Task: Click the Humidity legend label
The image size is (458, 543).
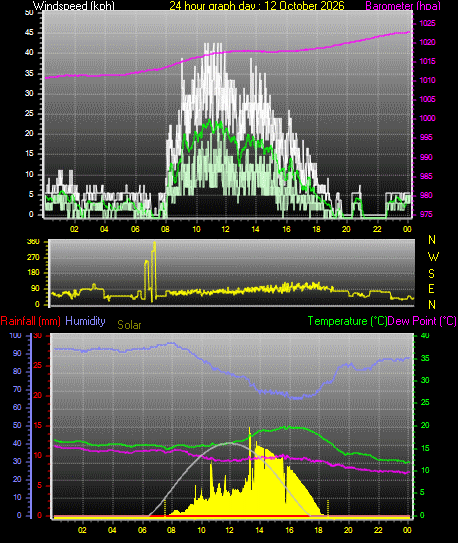Action: (85, 321)
